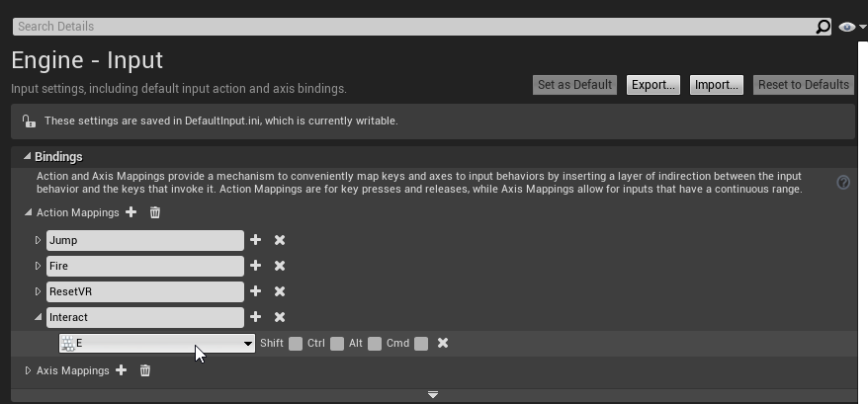Expand the ResetVR mapping

pos(38,291)
